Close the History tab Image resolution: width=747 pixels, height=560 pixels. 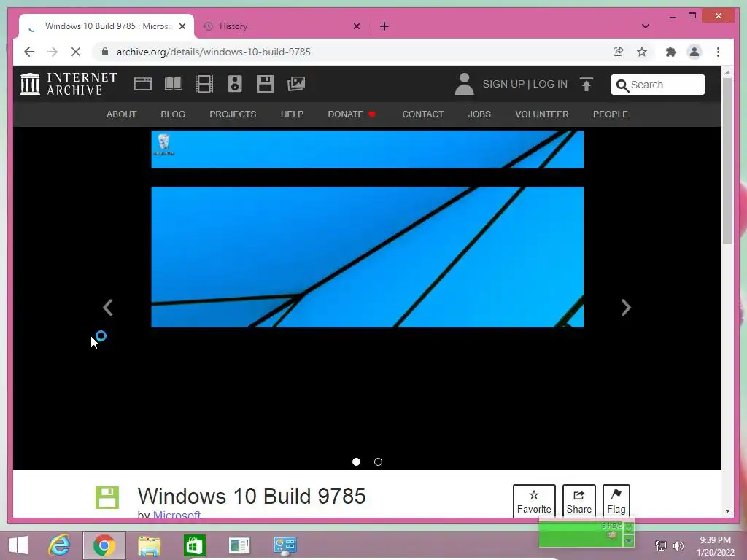[356, 26]
